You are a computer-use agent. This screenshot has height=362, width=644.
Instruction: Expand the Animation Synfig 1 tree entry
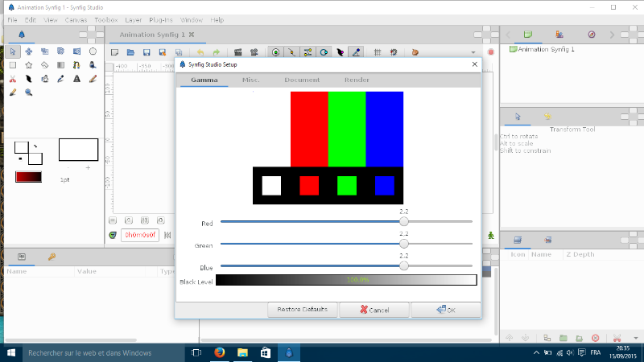coord(512,49)
